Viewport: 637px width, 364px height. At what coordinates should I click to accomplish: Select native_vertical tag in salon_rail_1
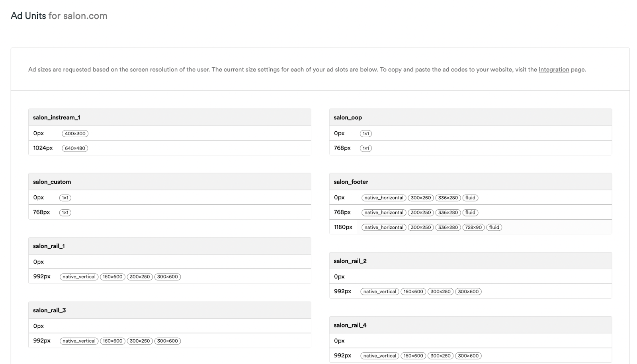click(79, 277)
